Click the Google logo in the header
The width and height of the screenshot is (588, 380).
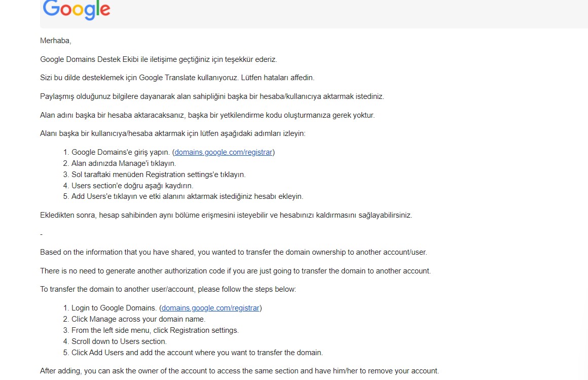pyautogui.click(x=77, y=10)
